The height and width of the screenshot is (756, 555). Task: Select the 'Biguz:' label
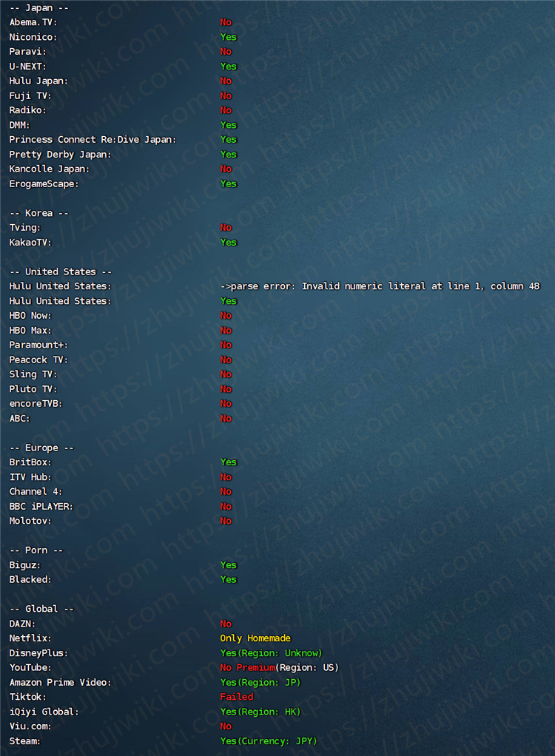25,565
